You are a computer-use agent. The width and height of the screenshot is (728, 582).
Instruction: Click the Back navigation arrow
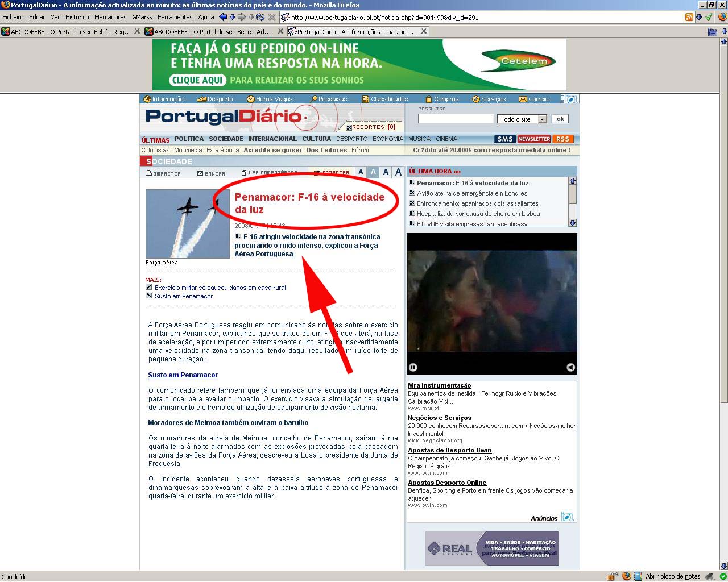(x=223, y=17)
